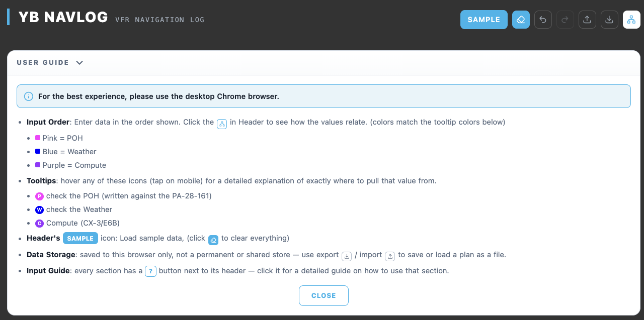
Task: Click the USER GUIDE section title
Action: click(x=43, y=63)
